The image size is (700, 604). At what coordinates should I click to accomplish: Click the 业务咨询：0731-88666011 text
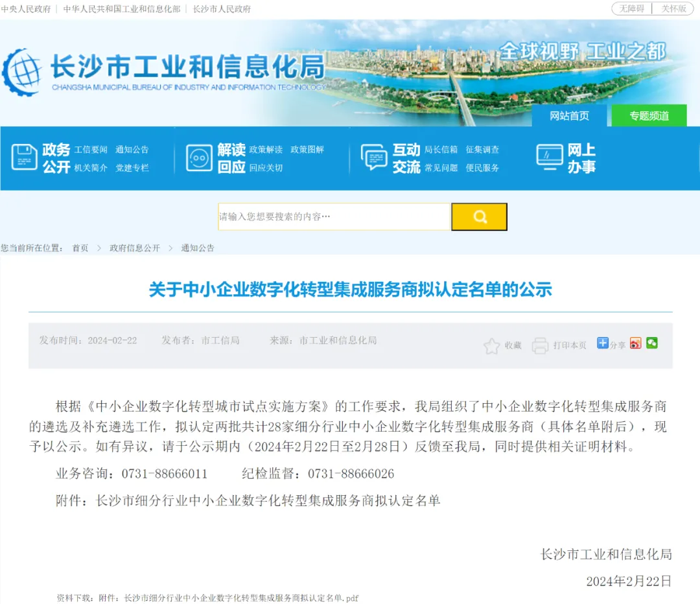(132, 474)
